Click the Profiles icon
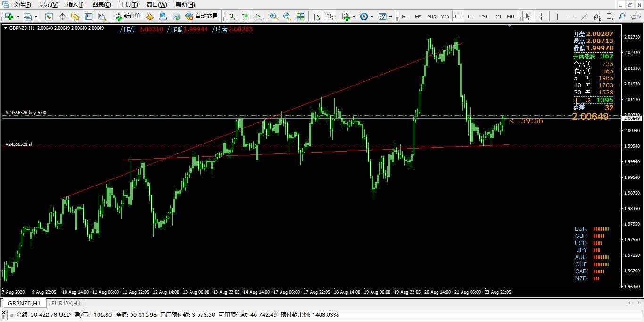644x322 pixels. click(x=27, y=17)
